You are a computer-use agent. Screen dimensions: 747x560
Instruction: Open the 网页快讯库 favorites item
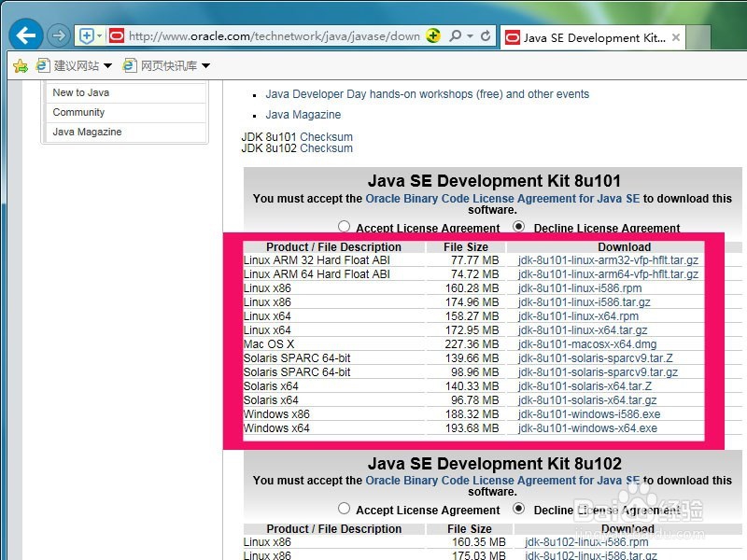click(x=161, y=65)
